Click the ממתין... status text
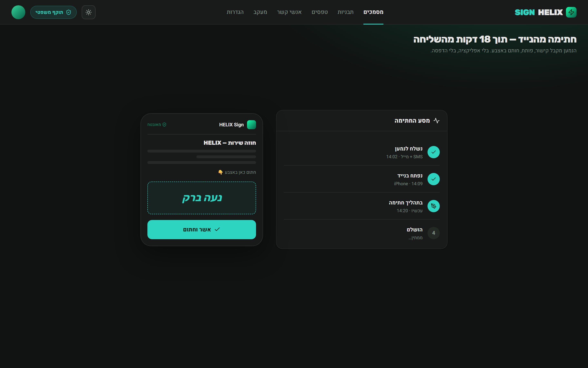Screen dimensions: 588x368 [415, 238]
